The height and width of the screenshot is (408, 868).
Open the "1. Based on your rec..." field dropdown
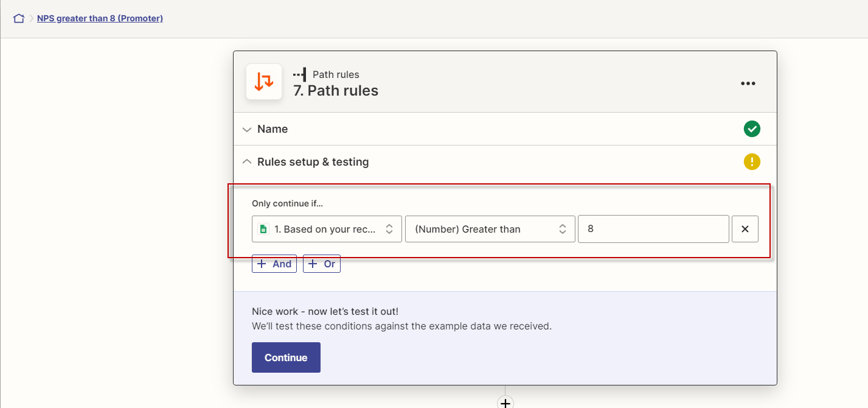[x=327, y=228]
